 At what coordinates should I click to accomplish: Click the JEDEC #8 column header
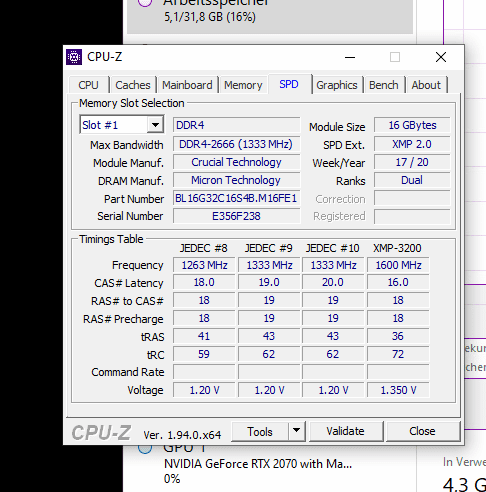(203, 248)
